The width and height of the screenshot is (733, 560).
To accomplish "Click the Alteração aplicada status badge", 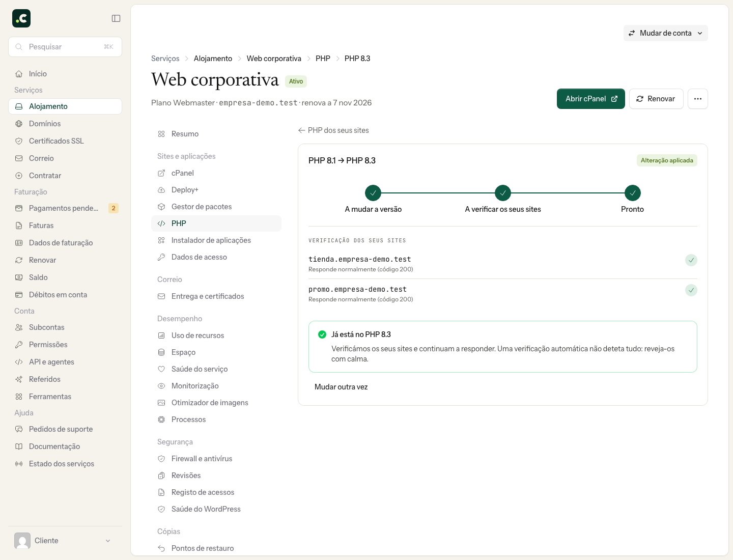I will 667,160.
